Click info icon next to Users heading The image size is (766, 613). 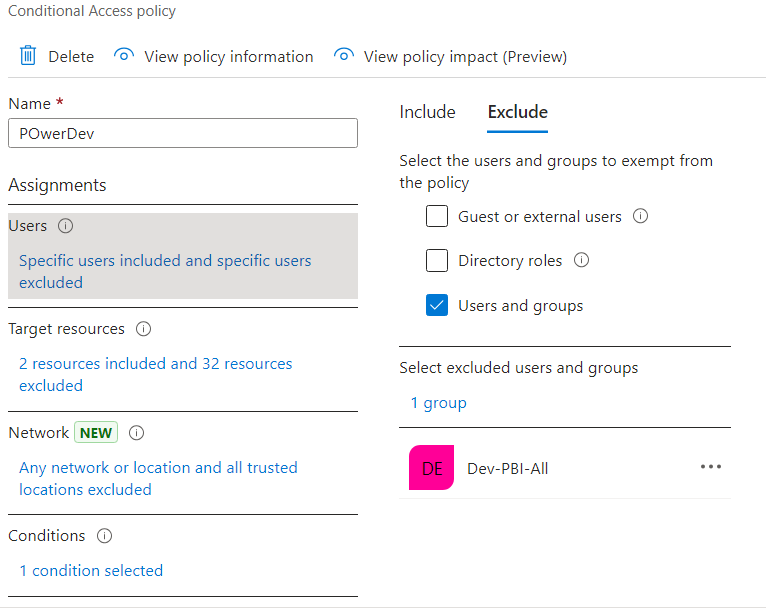pyautogui.click(x=66, y=226)
